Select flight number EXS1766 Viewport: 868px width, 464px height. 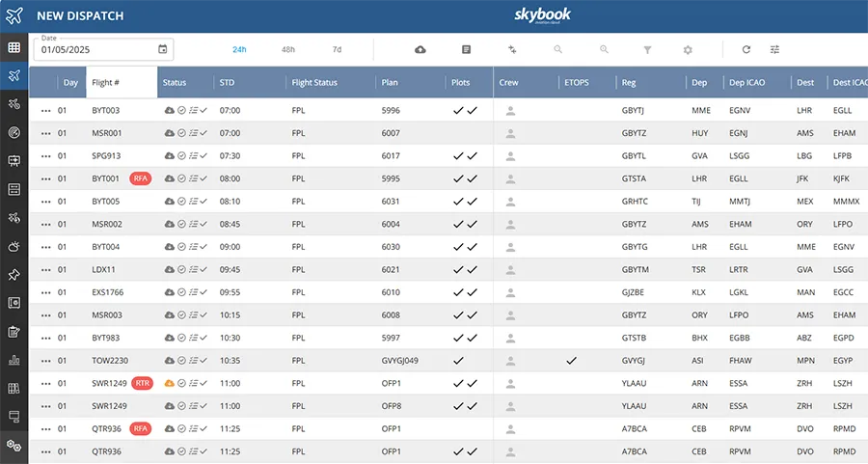pos(108,292)
